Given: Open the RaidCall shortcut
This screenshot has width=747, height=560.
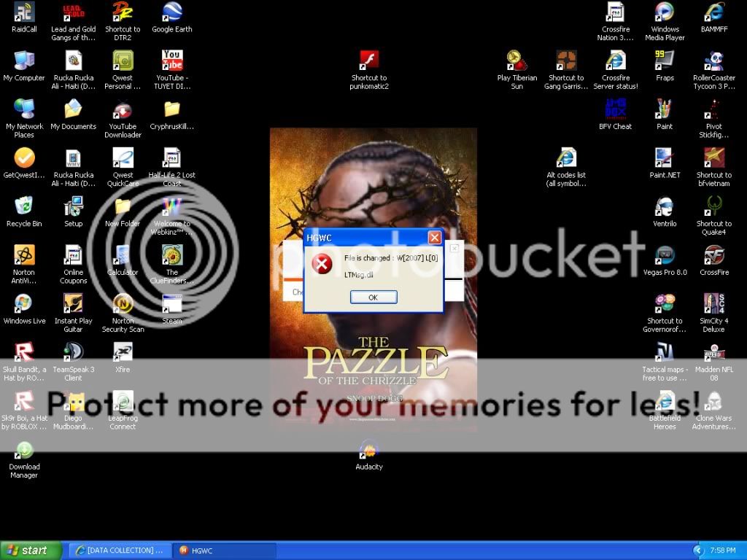Looking at the screenshot, I should tap(24, 13).
